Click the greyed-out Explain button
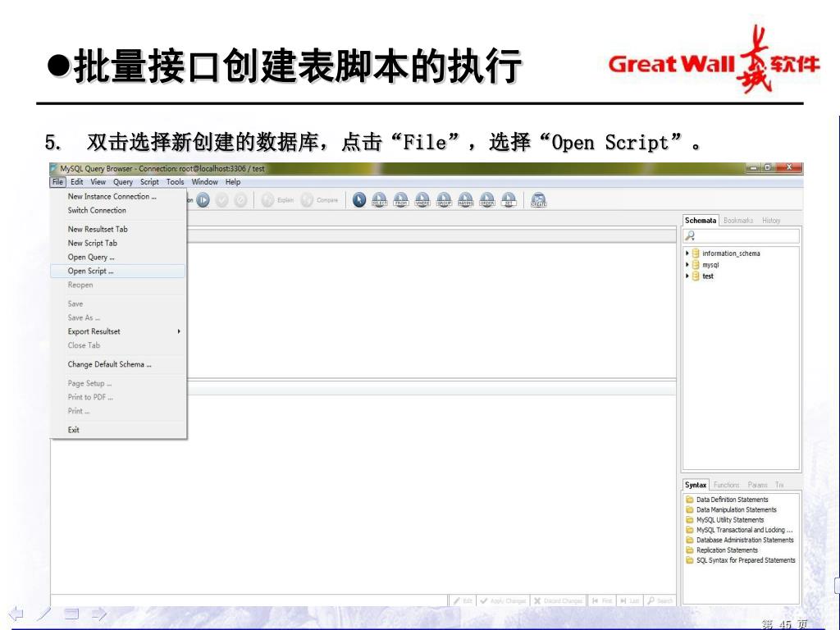This screenshot has width=840, height=630. coord(277,200)
